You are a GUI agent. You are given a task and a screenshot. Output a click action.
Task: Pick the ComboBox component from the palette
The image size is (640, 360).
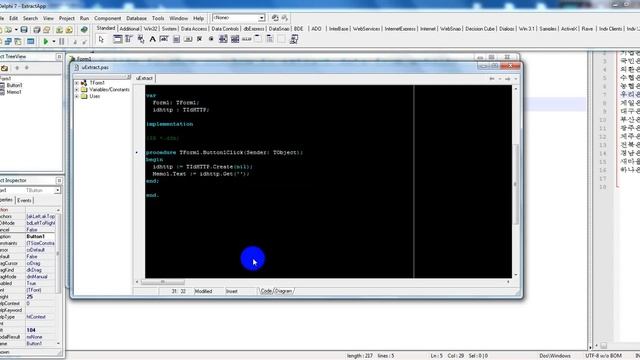[x=235, y=39]
